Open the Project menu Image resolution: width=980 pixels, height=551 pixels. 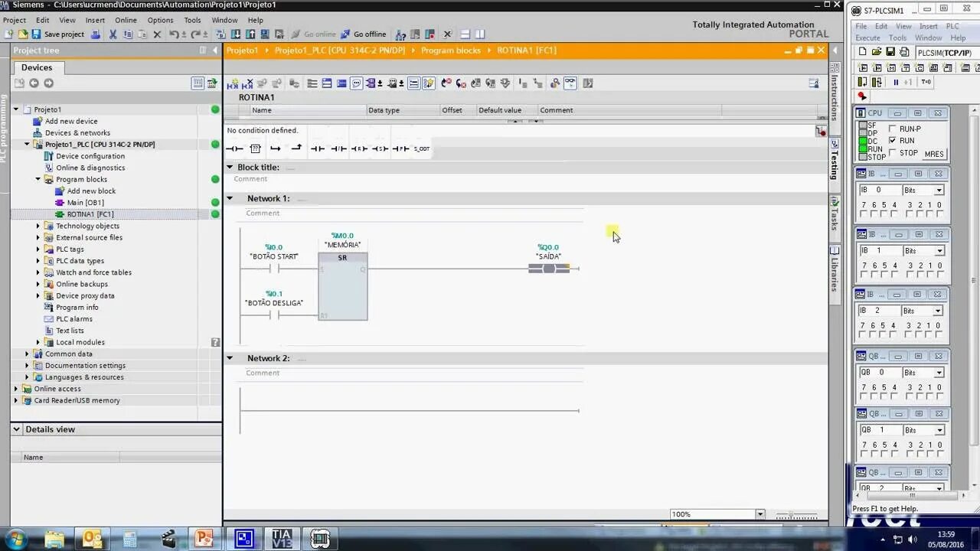pyautogui.click(x=15, y=20)
